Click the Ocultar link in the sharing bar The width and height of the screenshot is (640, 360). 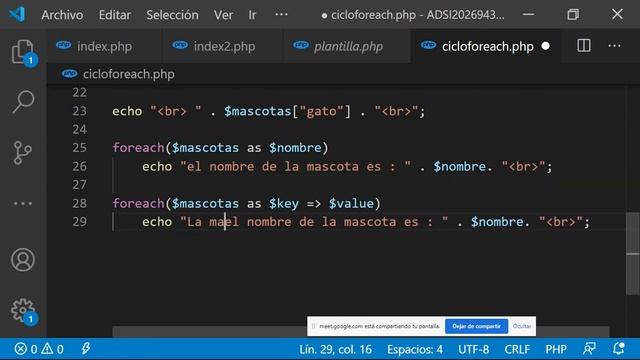tap(522, 326)
